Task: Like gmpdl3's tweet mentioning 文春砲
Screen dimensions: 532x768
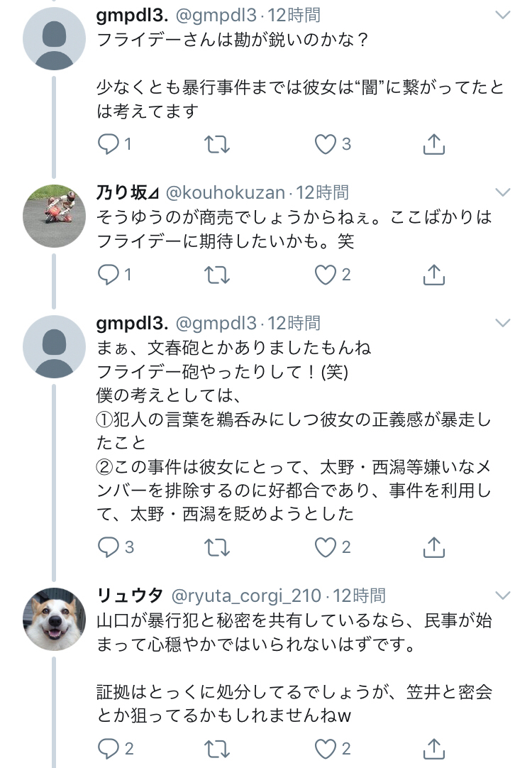Action: coord(326,547)
